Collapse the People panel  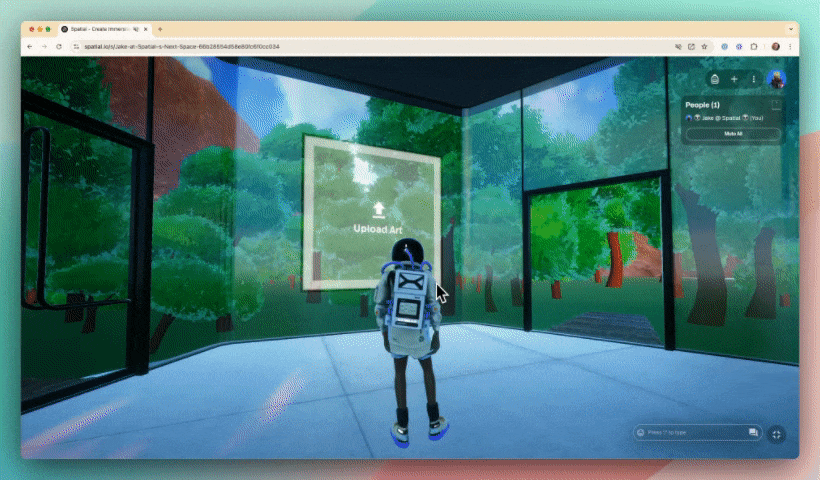(776, 105)
